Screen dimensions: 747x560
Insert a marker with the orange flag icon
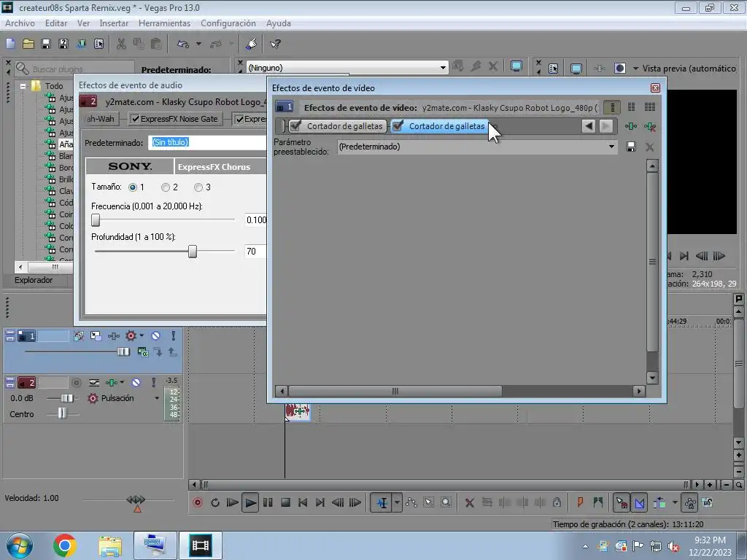(x=580, y=502)
